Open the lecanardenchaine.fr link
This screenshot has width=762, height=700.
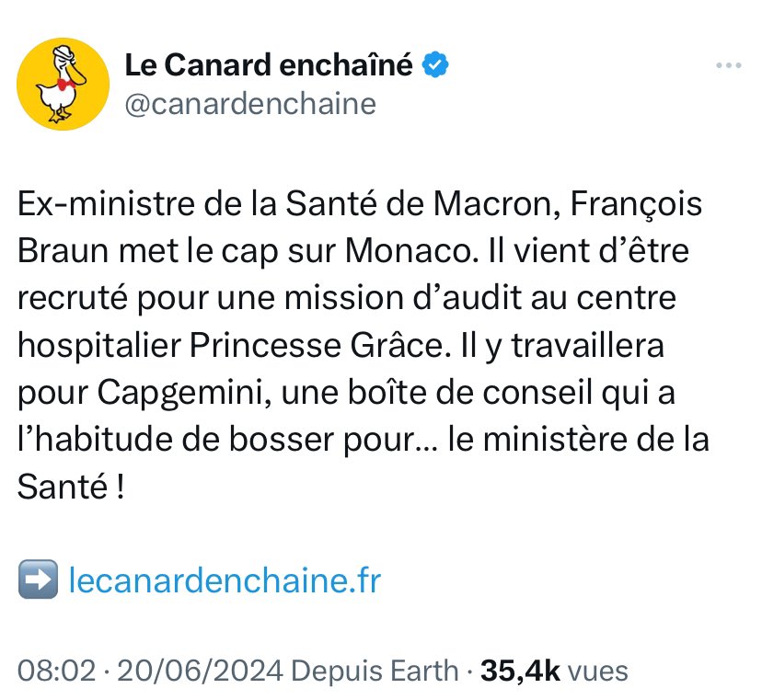(225, 581)
